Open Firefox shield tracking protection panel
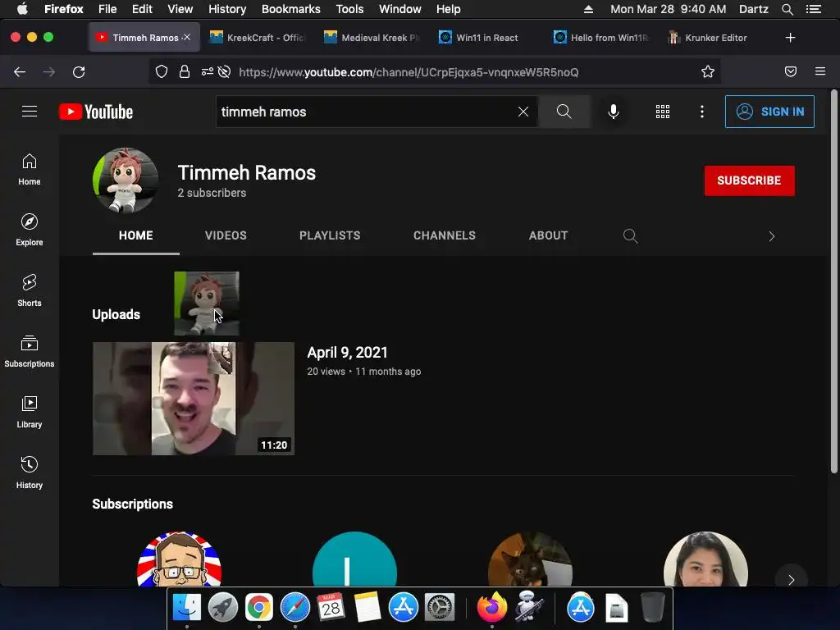Screen dimensions: 840x630 (162, 72)
